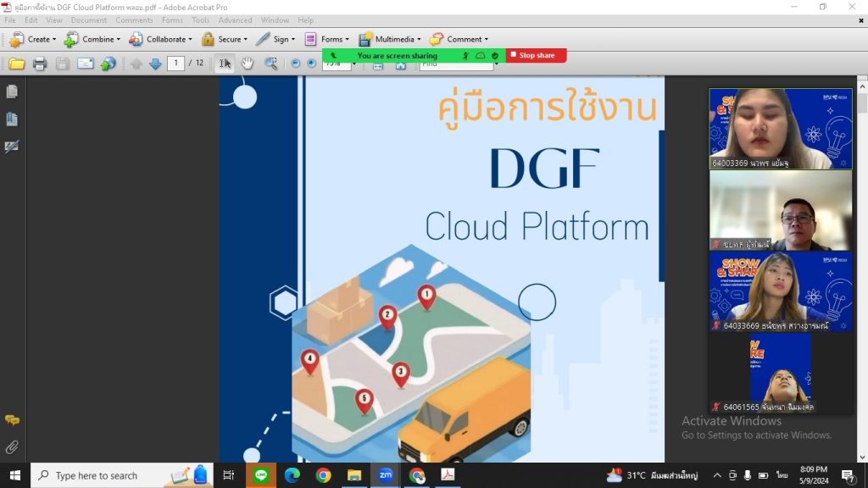Open the Comments panel icon at sidebar bottom
The height and width of the screenshot is (488, 868).
12,420
